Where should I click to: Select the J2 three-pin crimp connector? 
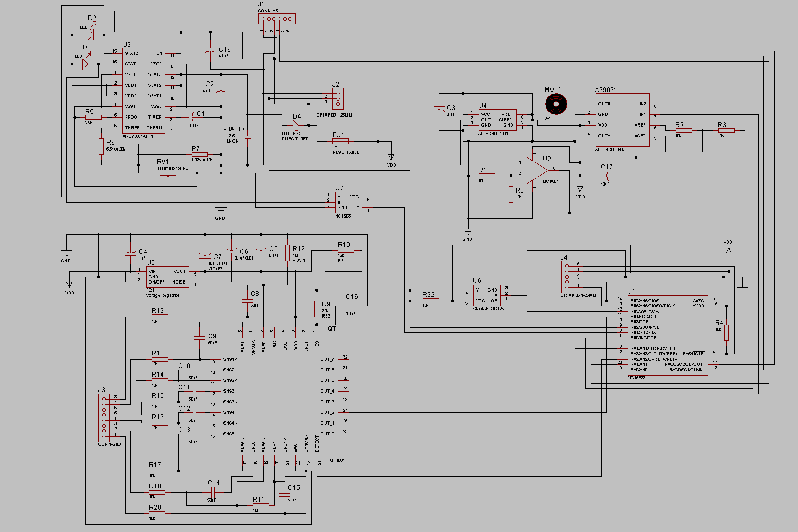pos(337,98)
